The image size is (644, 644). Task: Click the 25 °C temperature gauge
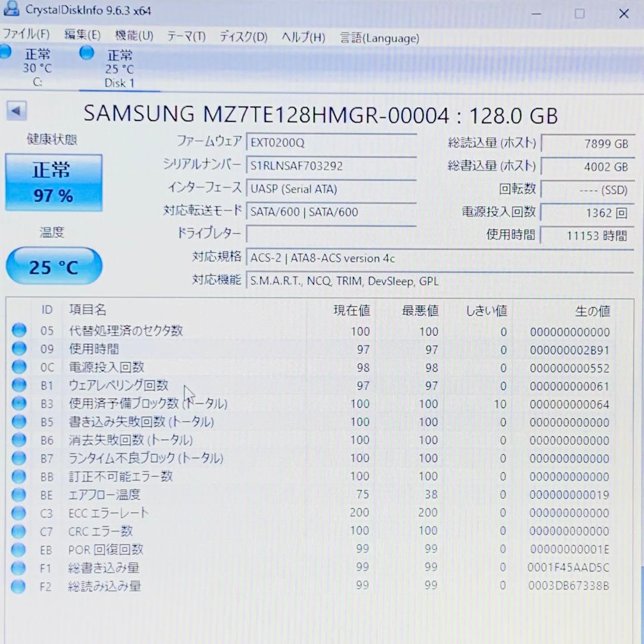[54, 266]
